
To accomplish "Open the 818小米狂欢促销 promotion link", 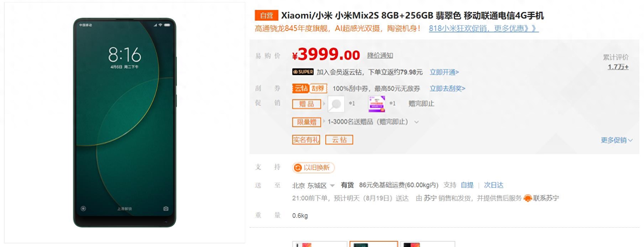I will 484,28.
